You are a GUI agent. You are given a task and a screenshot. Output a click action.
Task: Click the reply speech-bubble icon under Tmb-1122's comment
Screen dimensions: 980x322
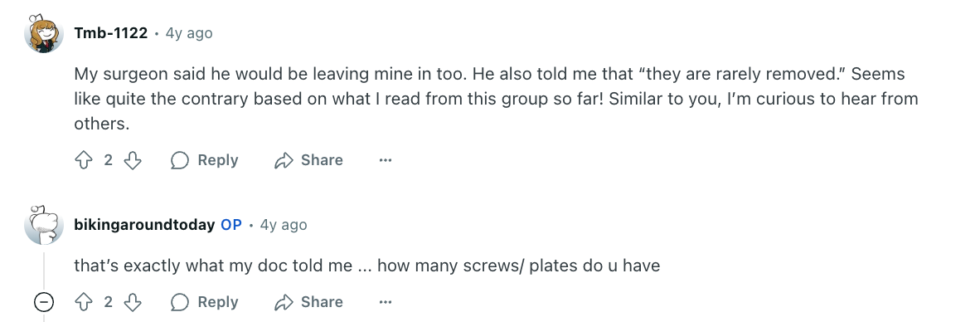point(180,161)
